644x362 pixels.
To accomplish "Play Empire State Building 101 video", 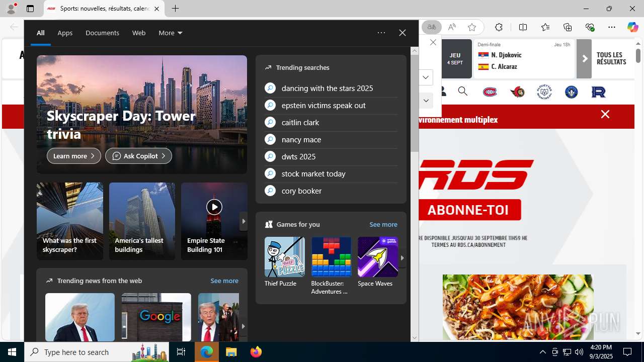I will 214,207.
